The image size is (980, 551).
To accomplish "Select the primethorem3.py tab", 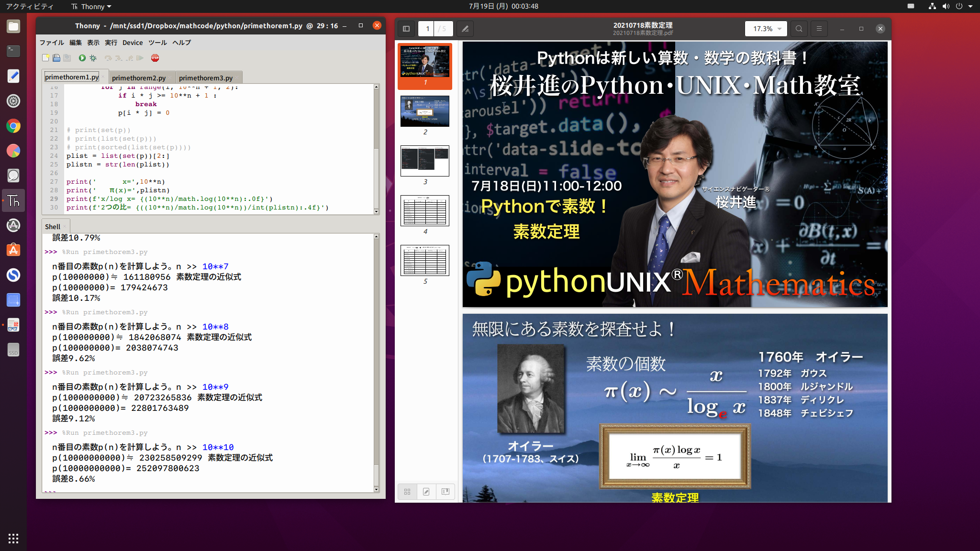I will pos(205,77).
